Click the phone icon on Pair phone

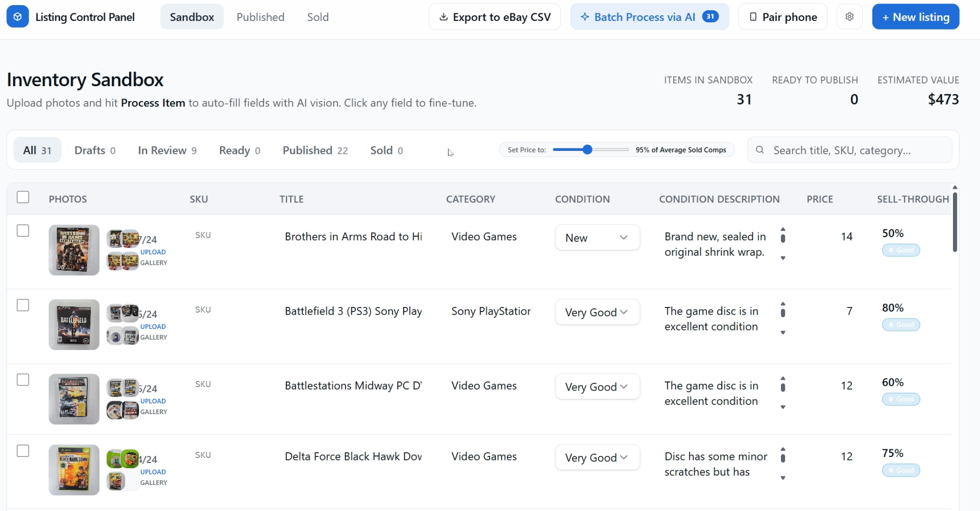(753, 17)
